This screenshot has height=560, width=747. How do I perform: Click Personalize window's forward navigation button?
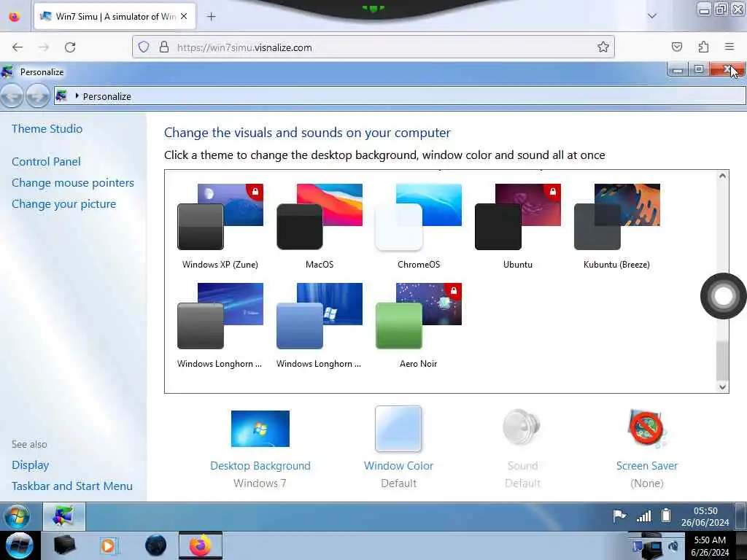[x=38, y=96]
